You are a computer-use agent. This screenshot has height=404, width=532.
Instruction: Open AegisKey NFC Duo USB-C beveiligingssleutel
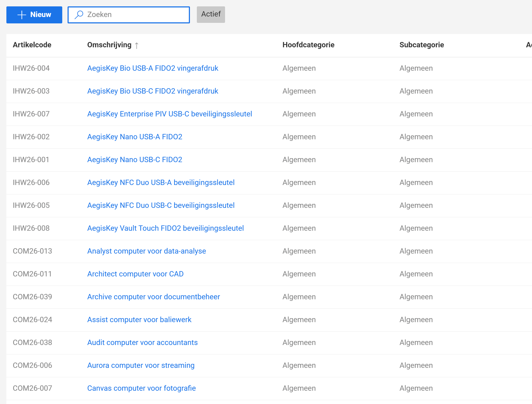(161, 205)
